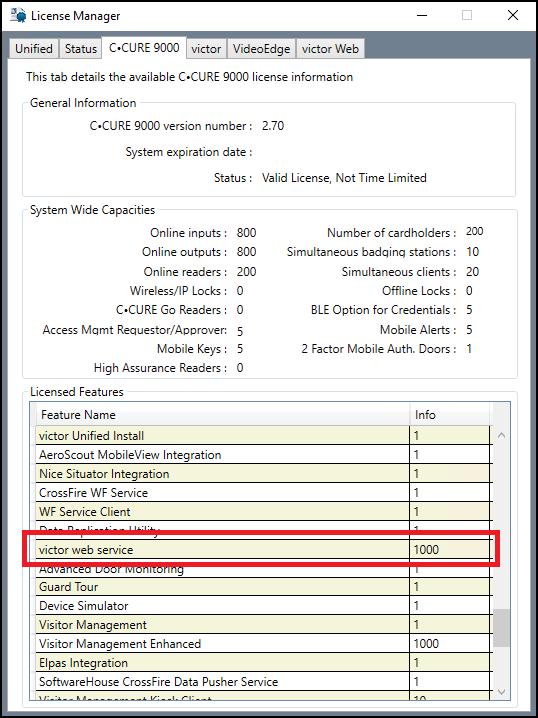The height and width of the screenshot is (718, 538).
Task: Click the scrollbar up arrow in Licensed Features
Action: click(501, 435)
